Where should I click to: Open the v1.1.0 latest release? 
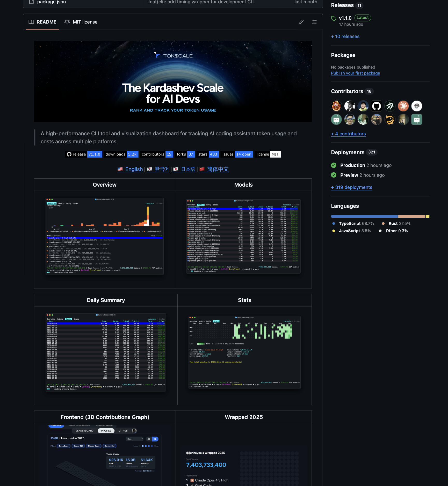[x=345, y=18]
